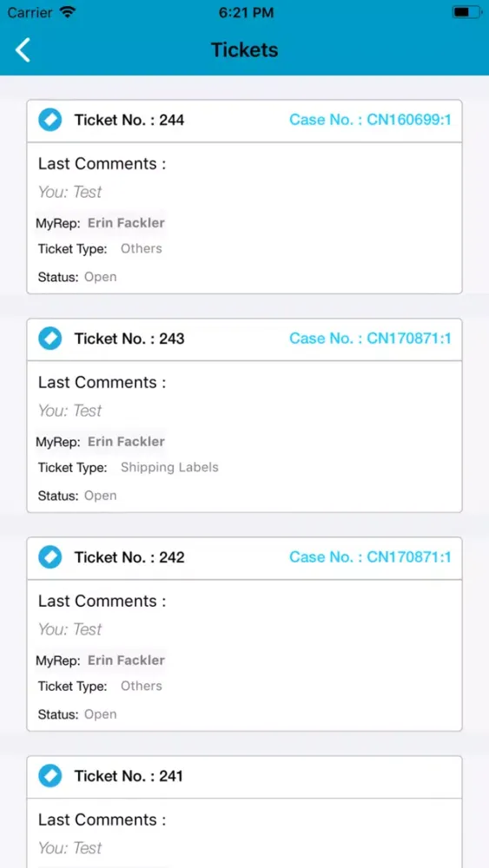
Task: Click the Tickets page title
Action: 244,49
